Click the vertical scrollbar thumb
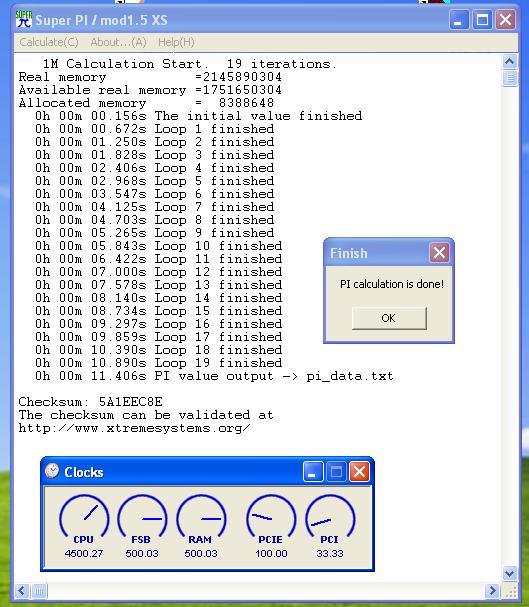The height and width of the screenshot is (607, 529). click(510, 78)
